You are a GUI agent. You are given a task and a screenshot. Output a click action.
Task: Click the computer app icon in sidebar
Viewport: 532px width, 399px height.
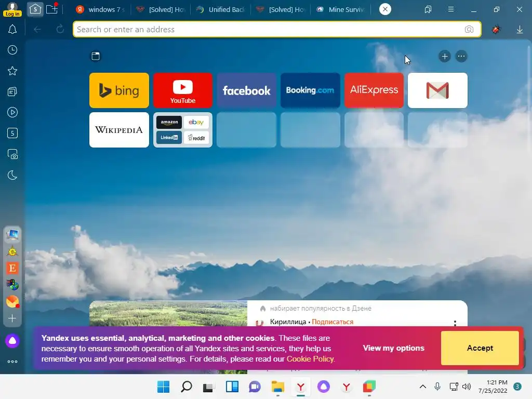[12, 234]
